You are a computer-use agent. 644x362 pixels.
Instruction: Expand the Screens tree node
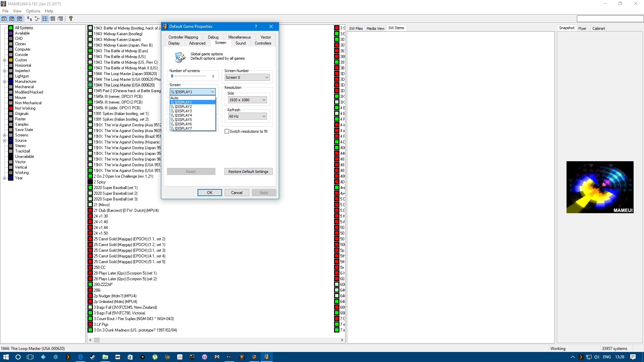(5, 135)
